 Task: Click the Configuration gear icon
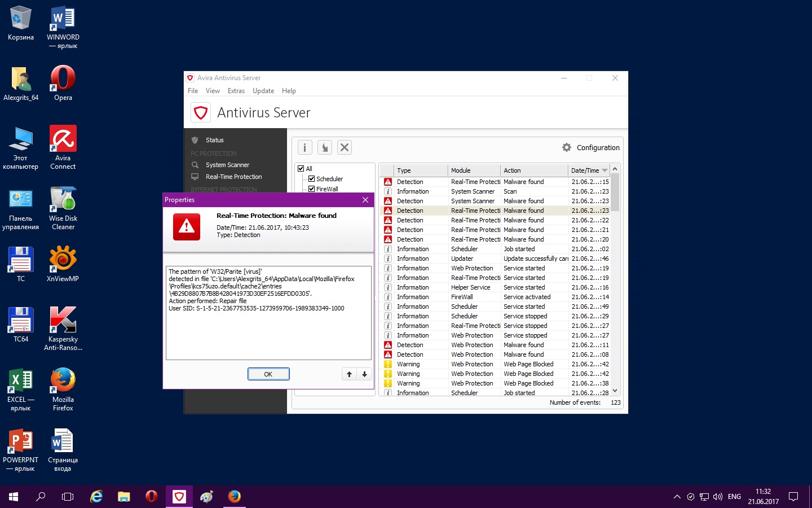coord(567,147)
